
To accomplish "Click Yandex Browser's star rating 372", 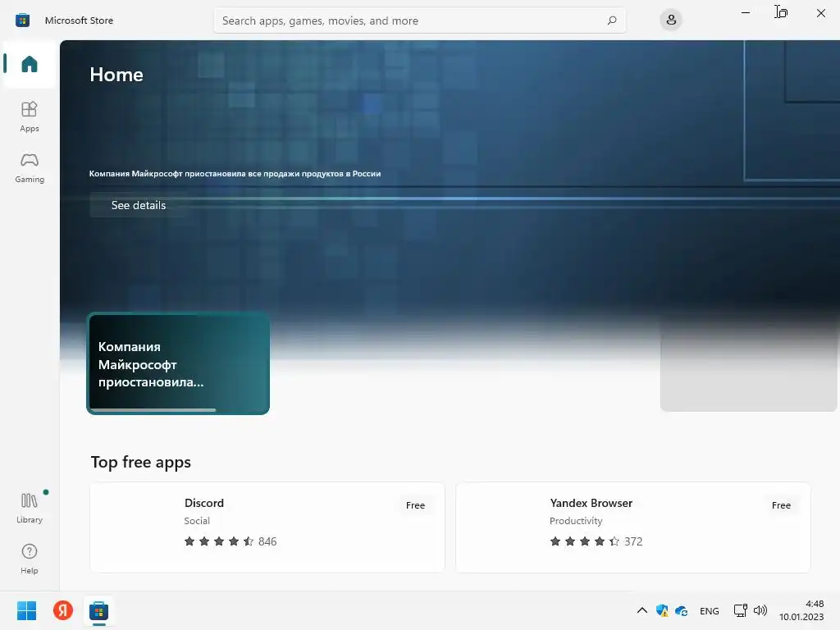I will pos(596,541).
